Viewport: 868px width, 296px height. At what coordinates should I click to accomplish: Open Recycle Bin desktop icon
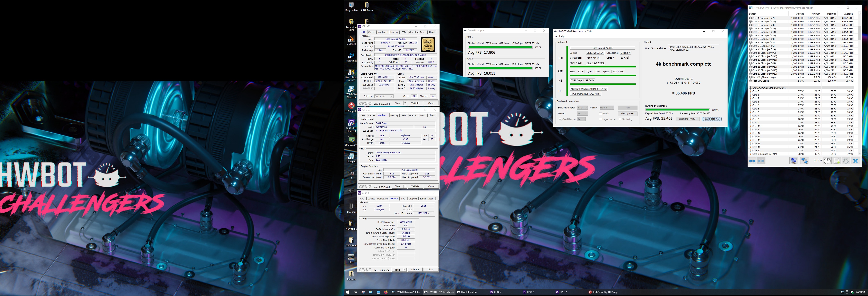click(x=351, y=7)
